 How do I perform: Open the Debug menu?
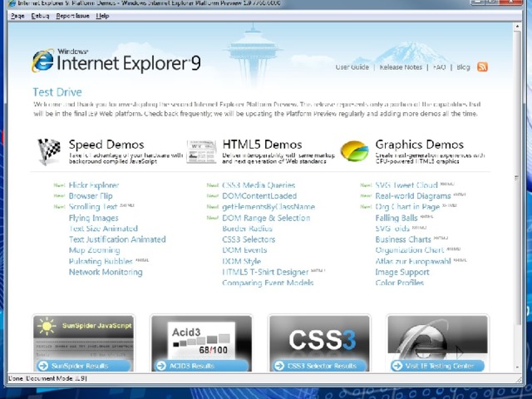tap(40, 16)
